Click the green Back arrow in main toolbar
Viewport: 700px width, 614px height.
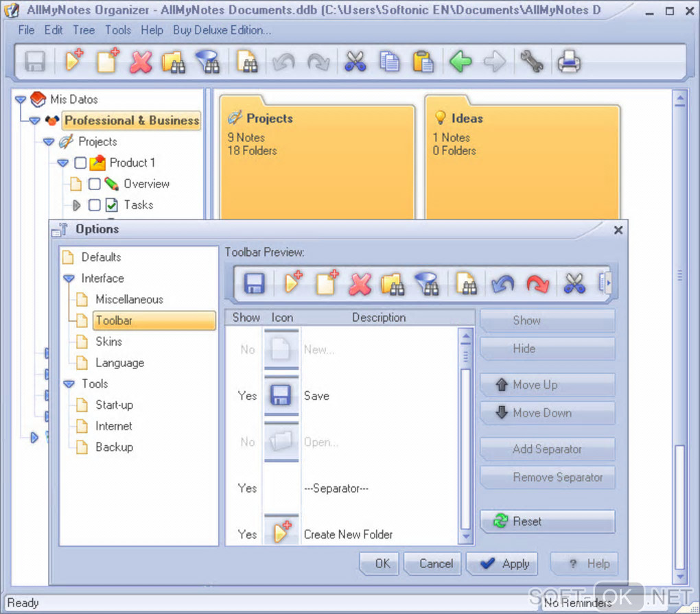coord(460,62)
